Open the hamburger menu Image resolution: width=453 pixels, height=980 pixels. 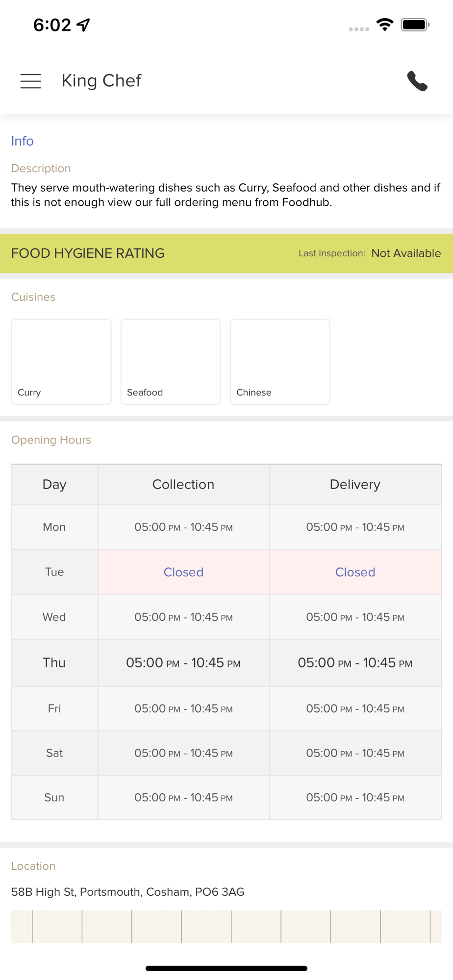click(30, 81)
